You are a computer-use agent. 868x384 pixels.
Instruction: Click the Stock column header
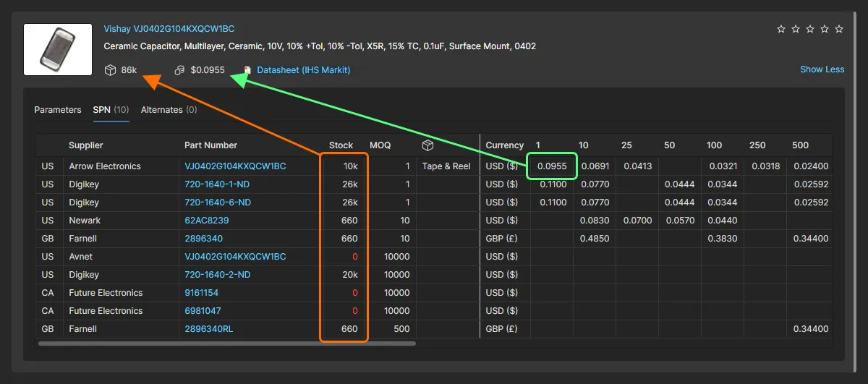(341, 145)
